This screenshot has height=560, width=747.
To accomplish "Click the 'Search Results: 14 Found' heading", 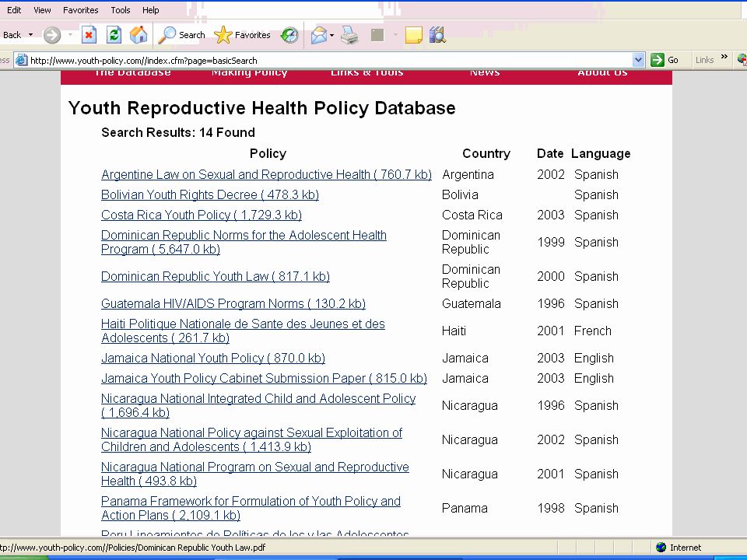I will tap(178, 132).
